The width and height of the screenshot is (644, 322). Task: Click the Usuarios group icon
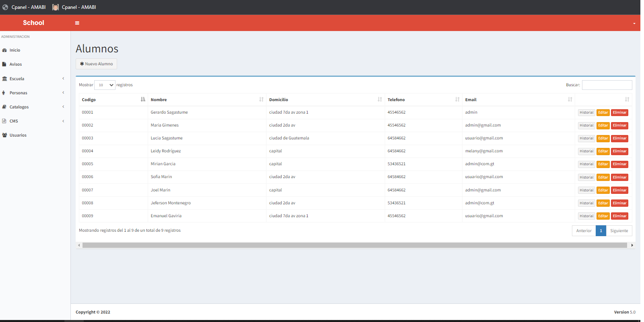4,135
